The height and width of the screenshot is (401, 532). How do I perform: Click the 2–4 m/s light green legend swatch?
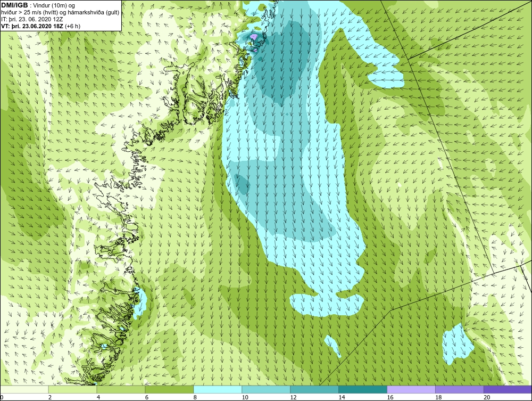pos(72,389)
